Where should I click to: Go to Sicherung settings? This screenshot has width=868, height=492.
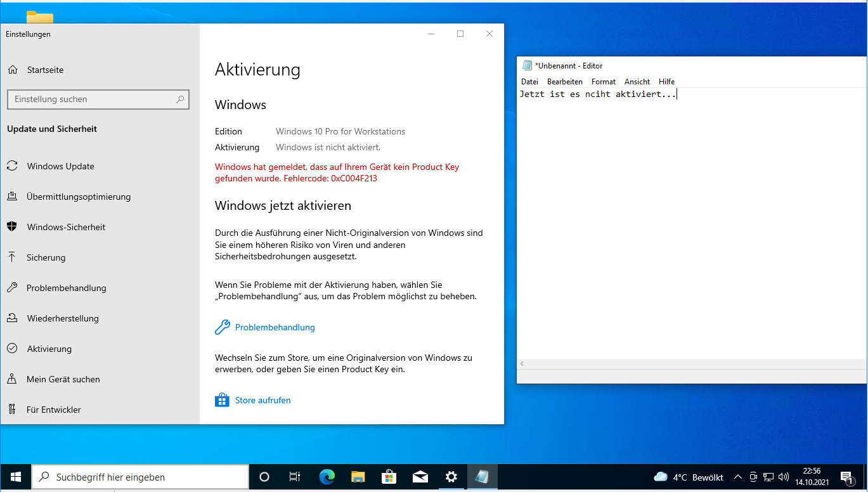point(46,257)
